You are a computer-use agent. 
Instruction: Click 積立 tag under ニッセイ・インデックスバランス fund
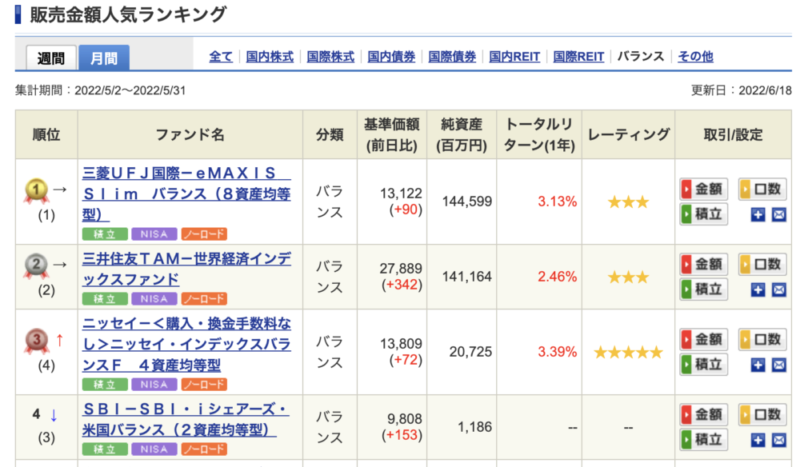tap(105, 384)
